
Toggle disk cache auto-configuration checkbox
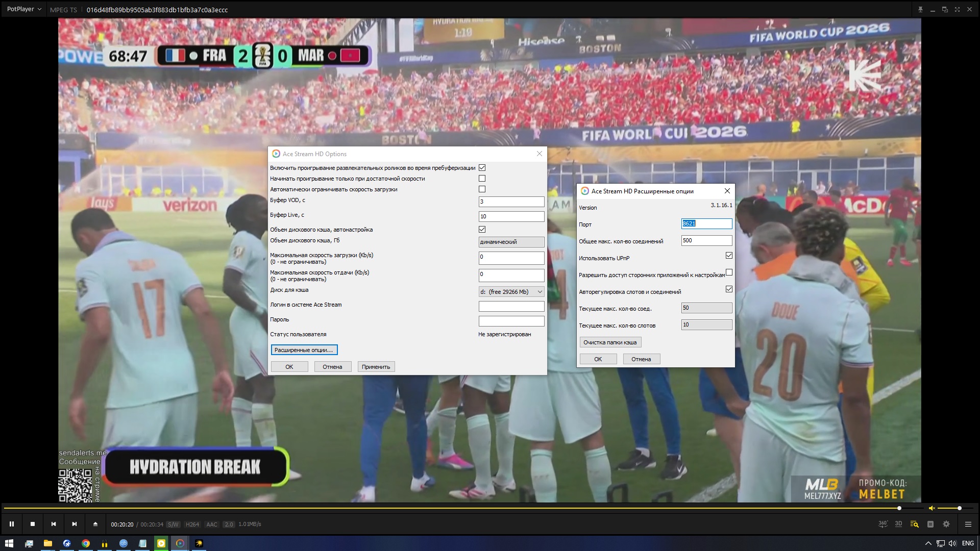pyautogui.click(x=482, y=230)
